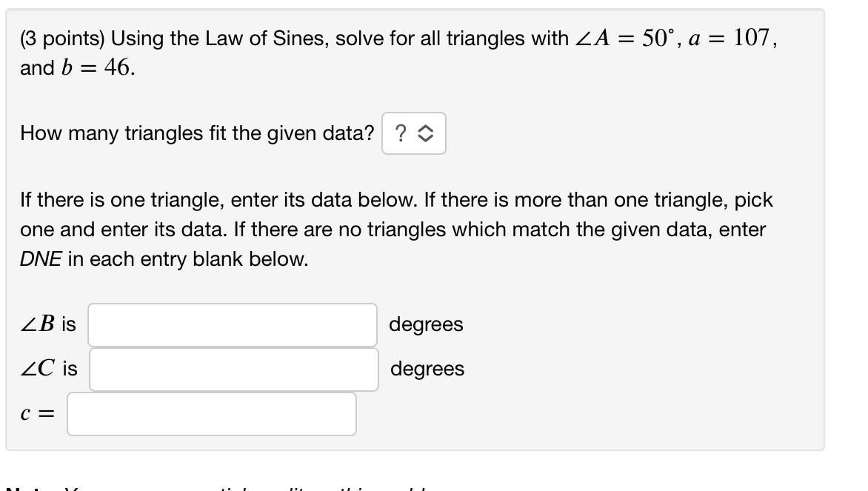Image resolution: width=868 pixels, height=491 pixels.
Task: Click the italicized DNE instruction text
Action: click(37, 258)
